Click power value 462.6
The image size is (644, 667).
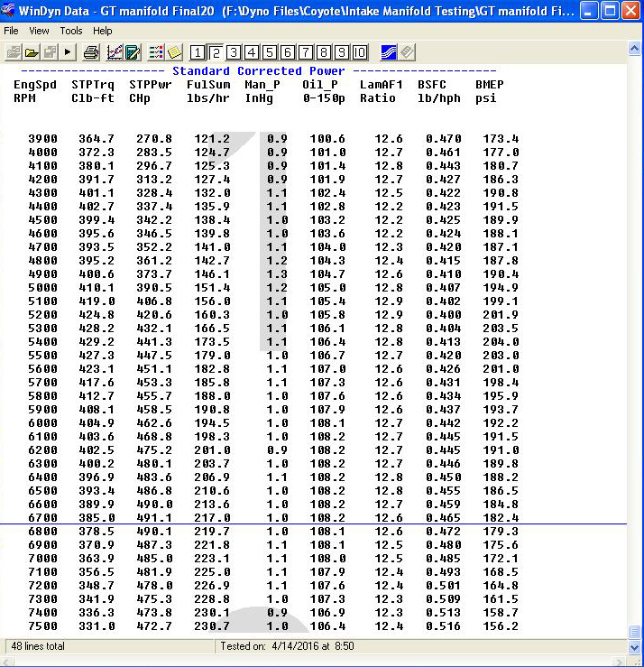pyautogui.click(x=154, y=422)
